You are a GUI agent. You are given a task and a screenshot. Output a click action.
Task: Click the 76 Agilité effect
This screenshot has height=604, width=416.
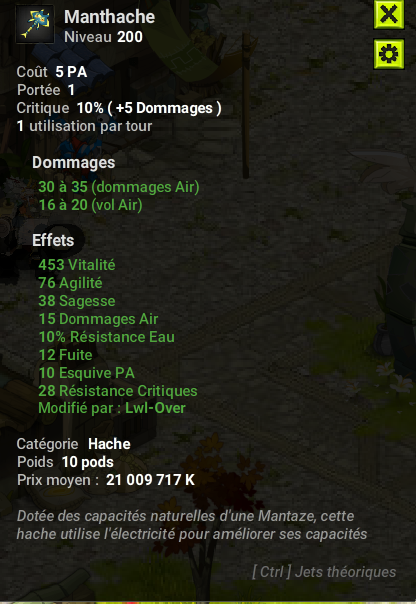tap(70, 283)
